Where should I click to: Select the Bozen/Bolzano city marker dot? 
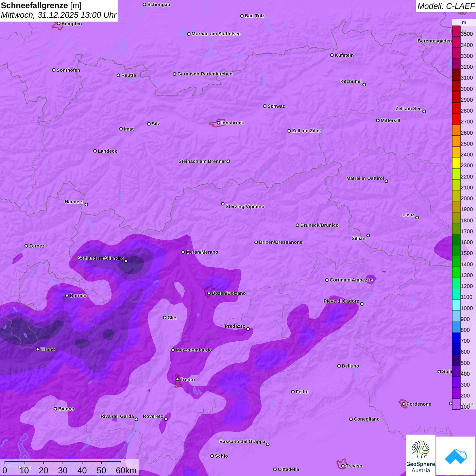click(x=209, y=293)
